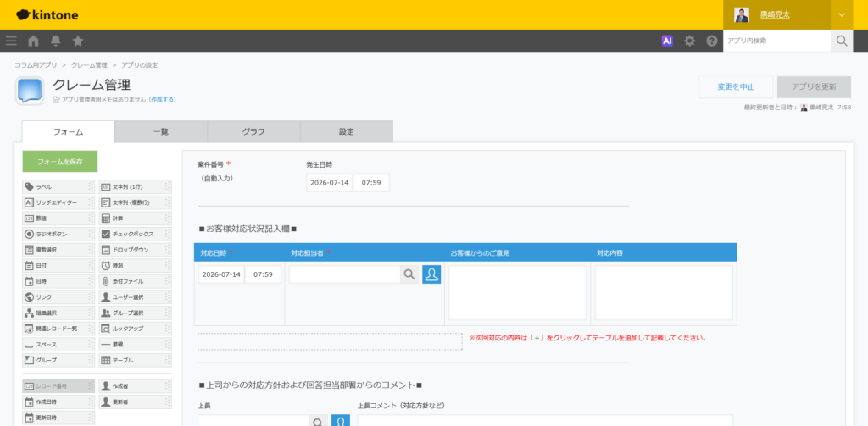868x426 pixels.
Task: Select the リンク field element
Action: (x=58, y=297)
